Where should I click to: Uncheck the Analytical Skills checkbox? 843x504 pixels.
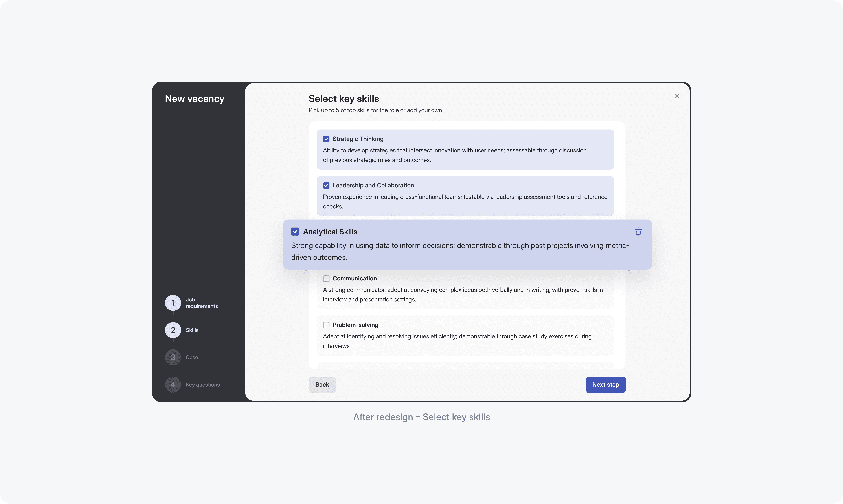pos(295,232)
